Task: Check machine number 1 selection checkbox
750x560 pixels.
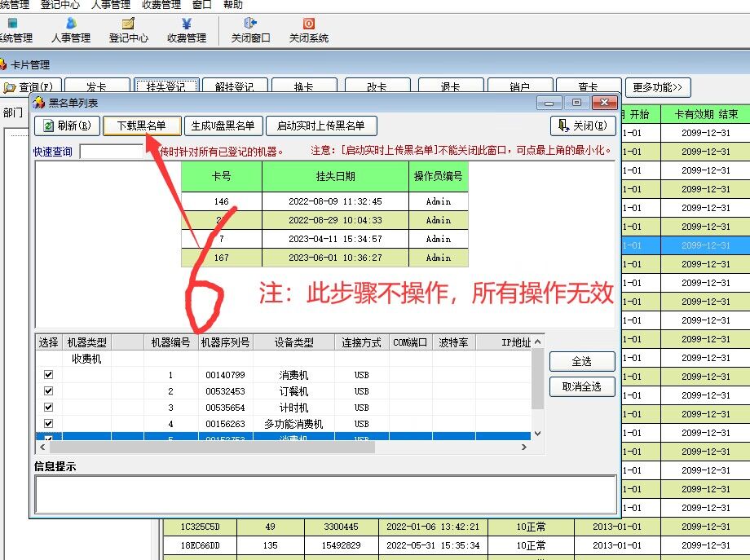Action: (49, 374)
